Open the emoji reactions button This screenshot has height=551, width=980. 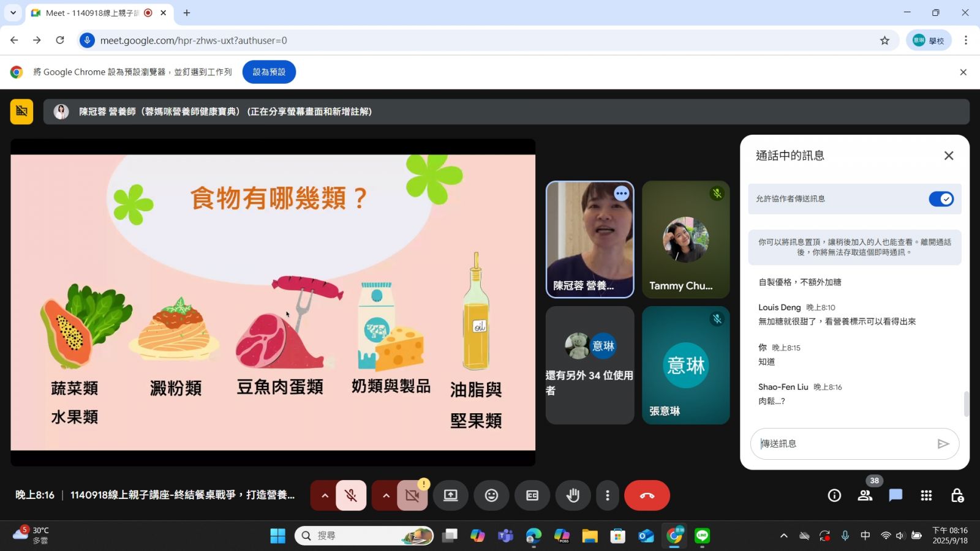491,495
